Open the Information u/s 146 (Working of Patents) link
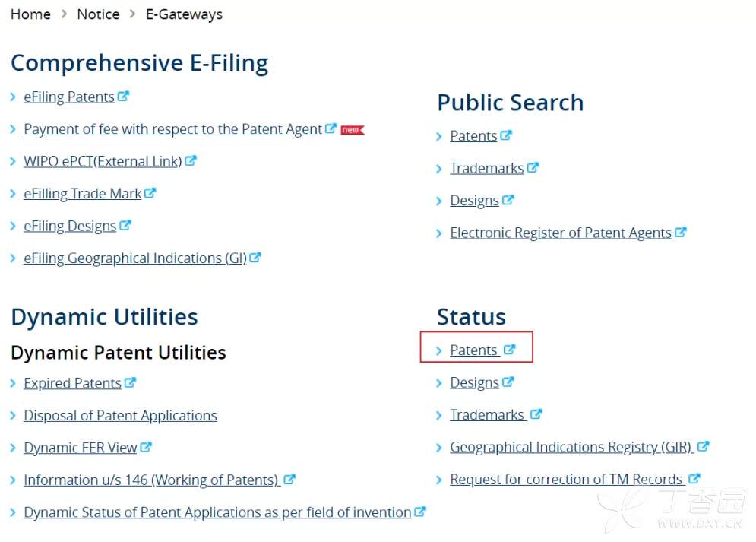Image resolution: width=756 pixels, height=542 pixels. 151,480
